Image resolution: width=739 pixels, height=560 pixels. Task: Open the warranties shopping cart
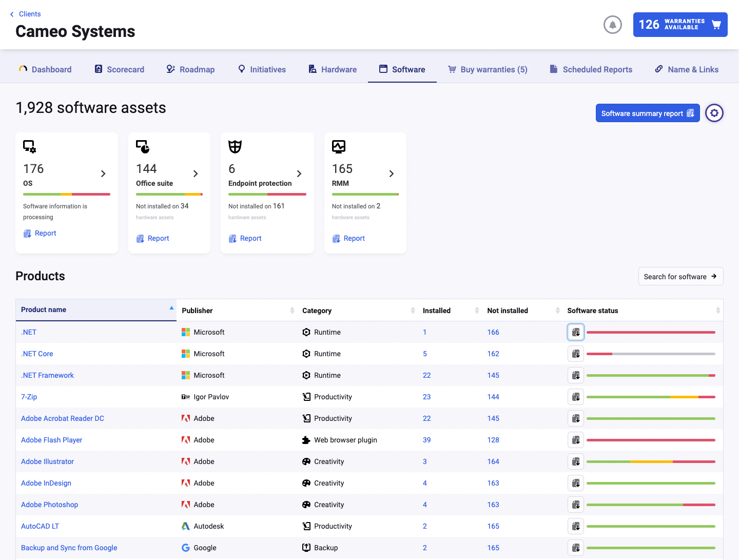coord(716,24)
